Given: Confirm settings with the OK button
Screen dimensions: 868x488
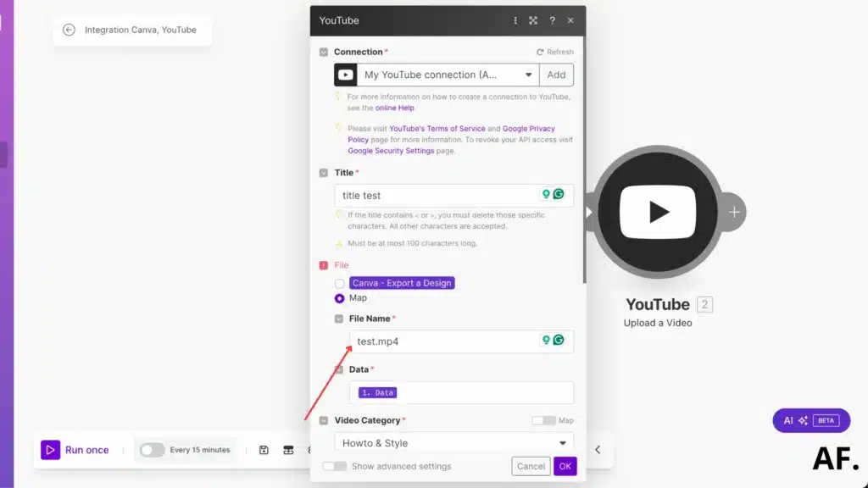Looking at the screenshot, I should [565, 467].
